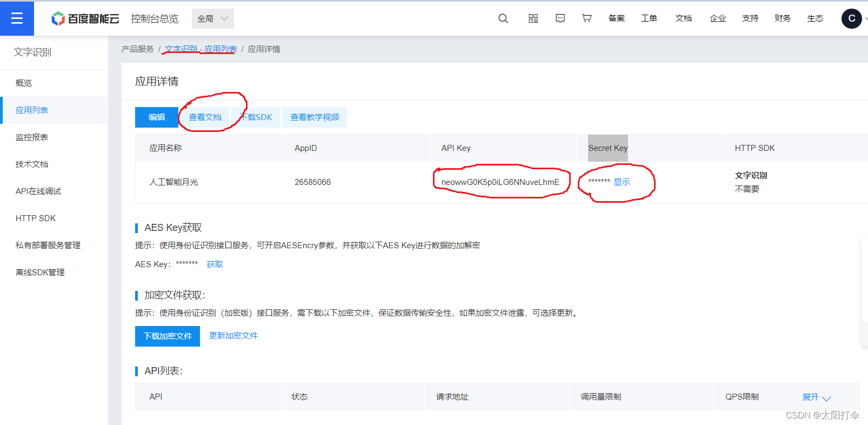Click the 应用名称 column header
Screen dimensions: 868x425
coord(165,148)
